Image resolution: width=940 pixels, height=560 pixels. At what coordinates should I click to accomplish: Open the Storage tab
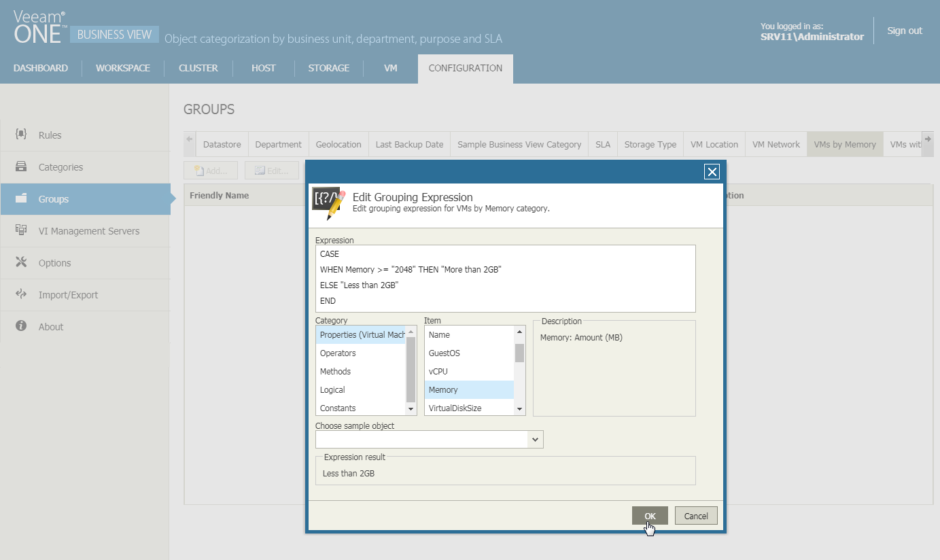tap(329, 68)
